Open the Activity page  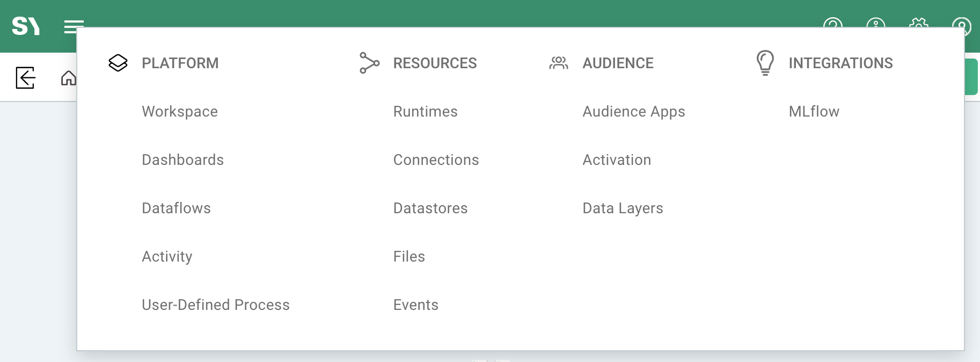click(167, 256)
